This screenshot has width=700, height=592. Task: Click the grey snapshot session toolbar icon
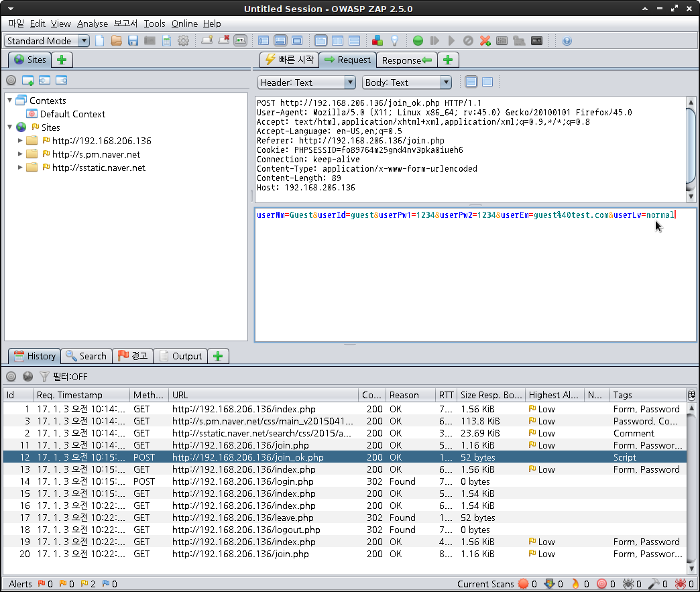(x=150, y=41)
